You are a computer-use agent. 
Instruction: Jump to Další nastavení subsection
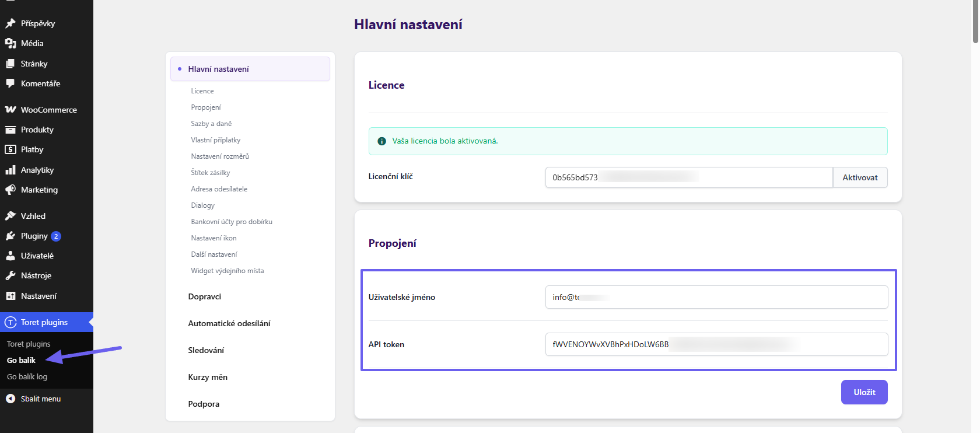pyautogui.click(x=214, y=254)
